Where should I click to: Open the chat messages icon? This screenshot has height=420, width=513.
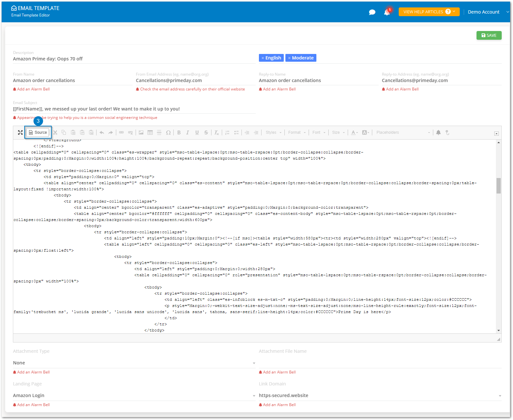tap(372, 12)
